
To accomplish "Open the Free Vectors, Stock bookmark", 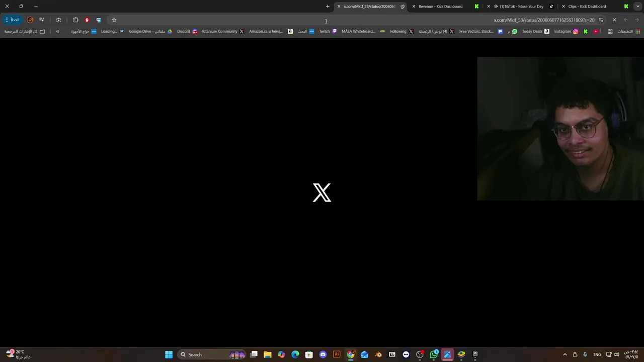I will point(480,31).
